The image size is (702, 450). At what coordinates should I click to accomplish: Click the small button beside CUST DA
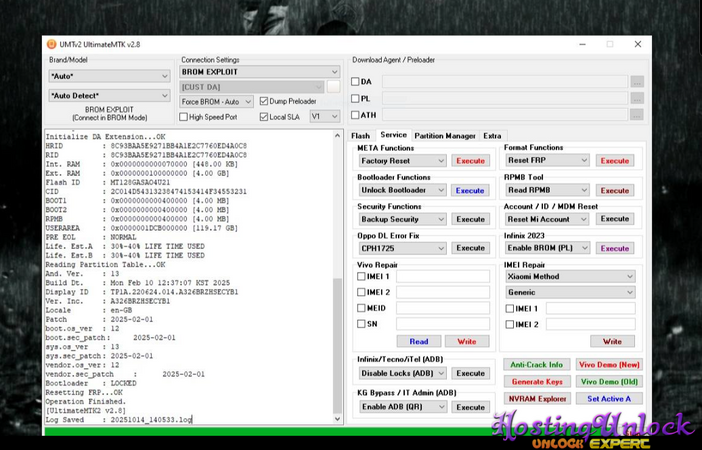[334, 87]
